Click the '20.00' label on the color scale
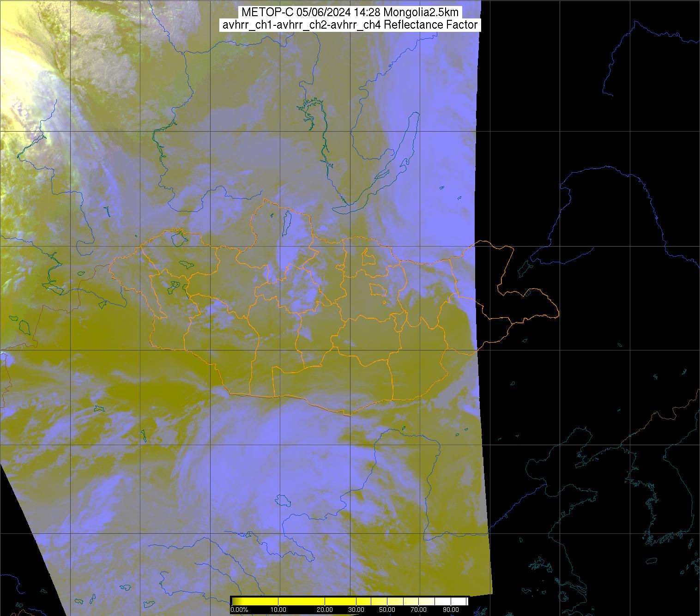Screen dimensions: 700x616 pyautogui.click(x=325, y=610)
